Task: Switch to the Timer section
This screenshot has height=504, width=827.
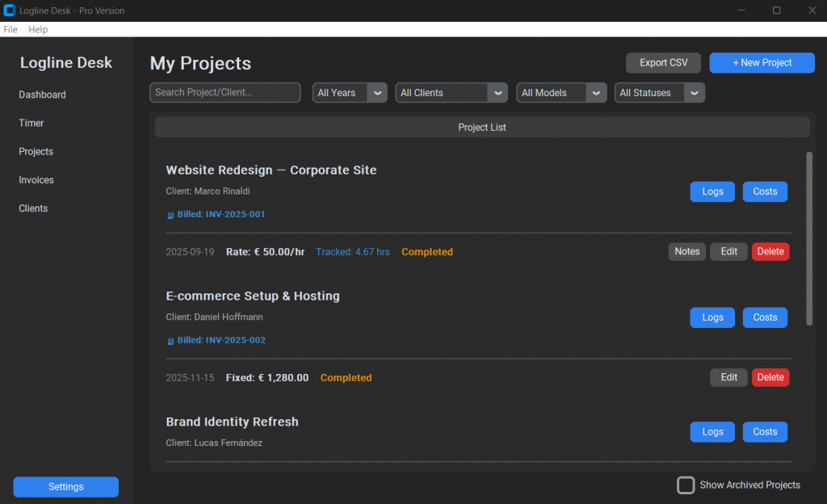Action: [x=31, y=123]
